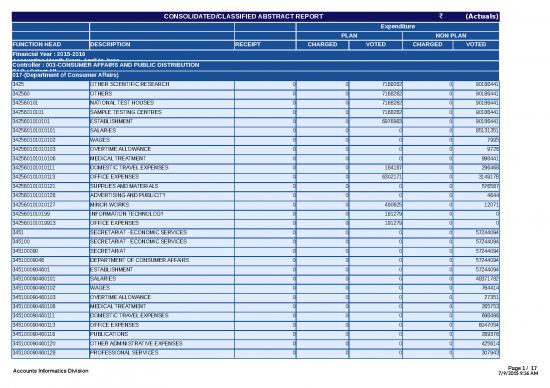The width and height of the screenshot is (550, 388).
Task: Click the Accounts Informatics Division footer text
Action: [51, 371]
